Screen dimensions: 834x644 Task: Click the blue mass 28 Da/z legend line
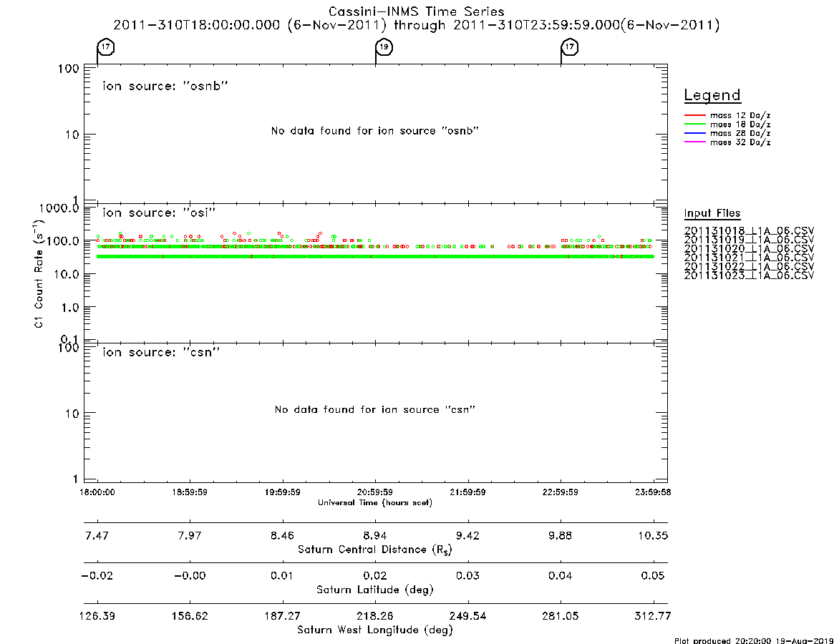coord(694,134)
